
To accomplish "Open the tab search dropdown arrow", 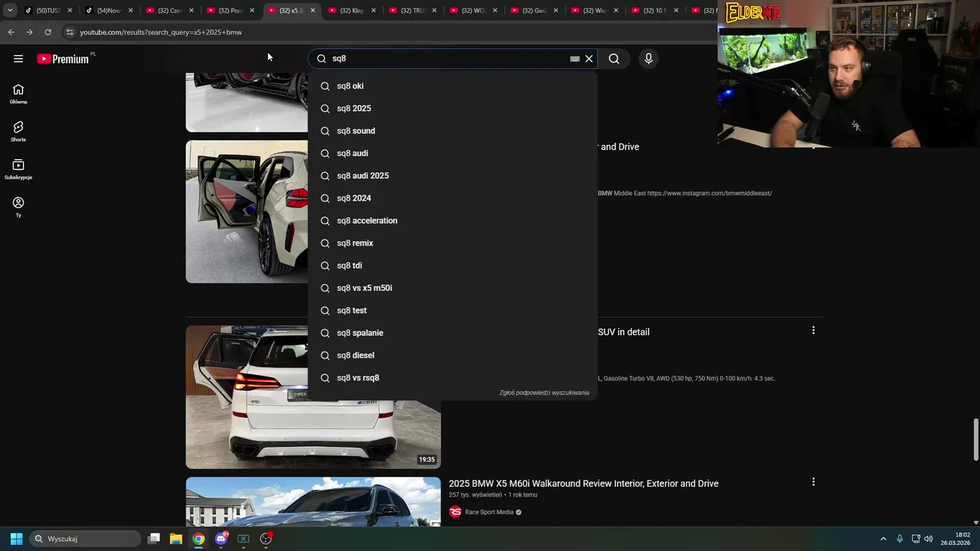I will click(x=10, y=11).
